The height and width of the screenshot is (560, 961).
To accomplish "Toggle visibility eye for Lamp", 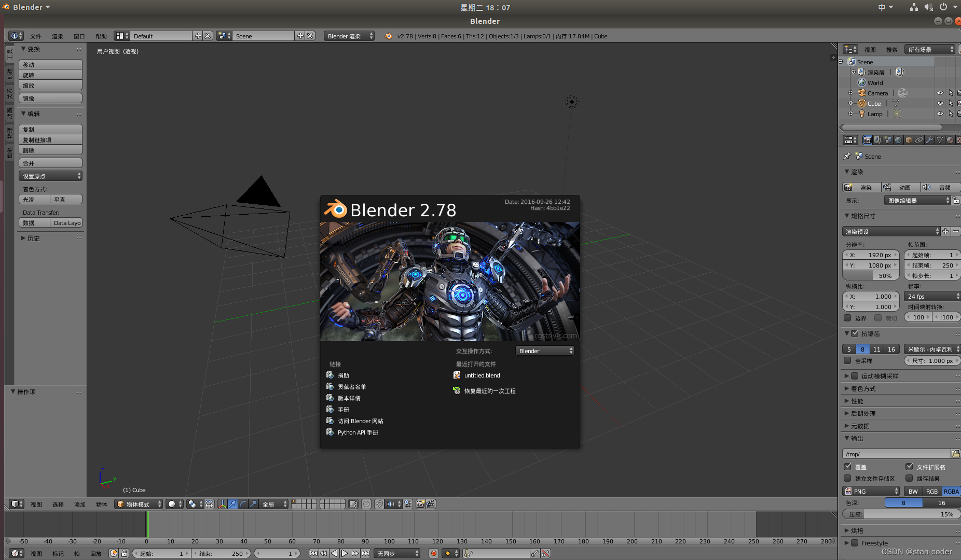I will point(940,114).
